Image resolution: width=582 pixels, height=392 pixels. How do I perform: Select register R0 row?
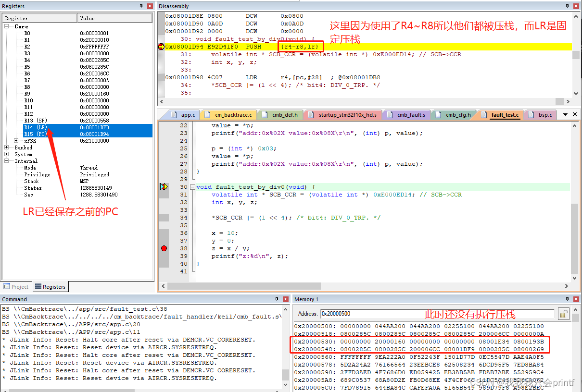click(x=77, y=33)
